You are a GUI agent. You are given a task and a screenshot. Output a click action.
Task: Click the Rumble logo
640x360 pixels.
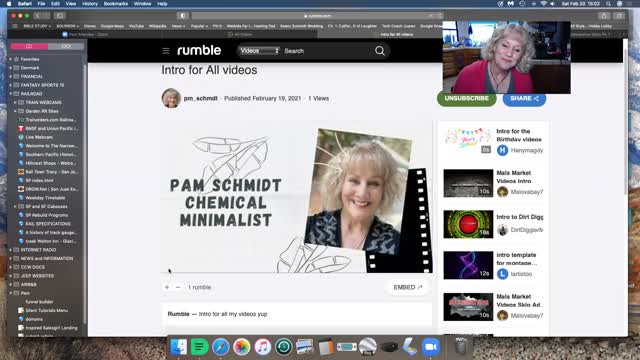[x=199, y=50]
